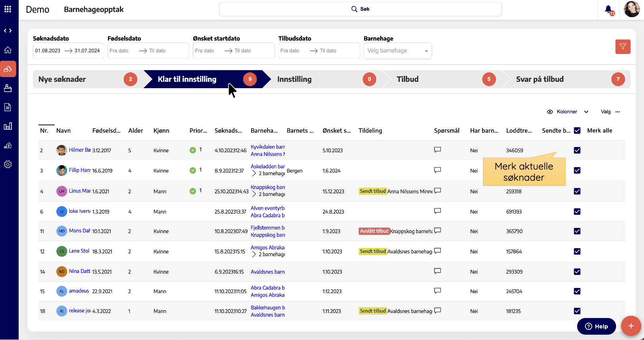Click the Tilbudsdato Til dato field
The width and height of the screenshot is (644, 340).
click(328, 51)
